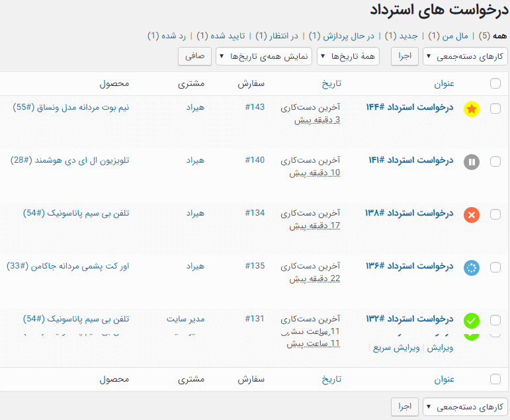The height and width of the screenshot is (420, 510).
Task: Check the box for درخواست استرداد #۱۳۸
Action: point(495,214)
